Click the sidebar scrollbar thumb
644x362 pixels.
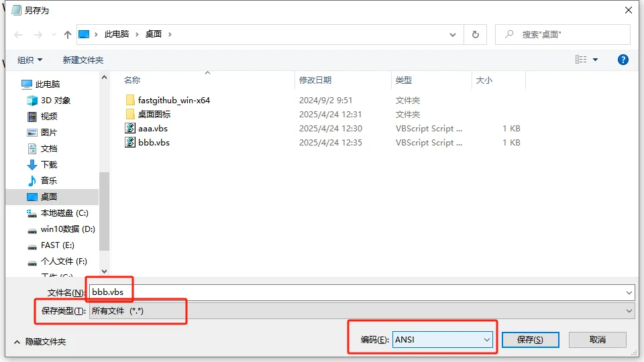[x=105, y=211]
